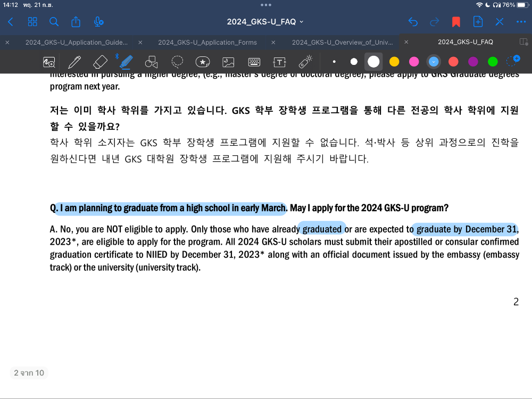Open the three-dot more options menu
The width and height of the screenshot is (532, 399).
pos(521,22)
